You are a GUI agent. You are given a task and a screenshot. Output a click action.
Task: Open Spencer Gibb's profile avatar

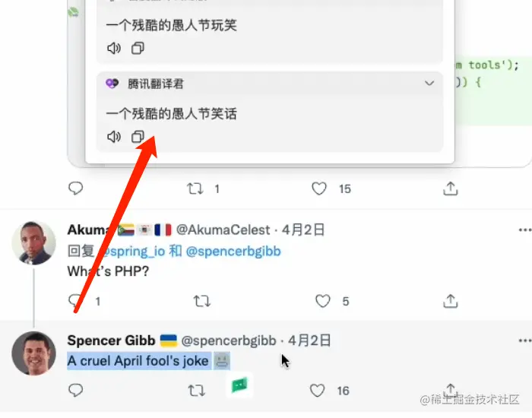pos(34,353)
